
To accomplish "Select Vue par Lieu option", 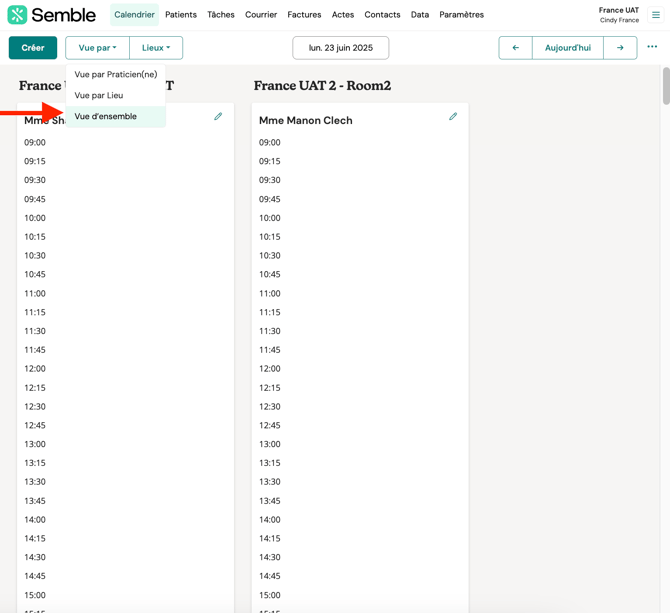I will [99, 95].
